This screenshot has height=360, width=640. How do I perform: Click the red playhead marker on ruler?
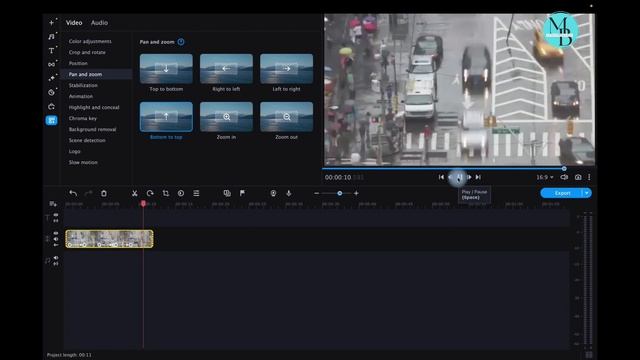pyautogui.click(x=143, y=203)
